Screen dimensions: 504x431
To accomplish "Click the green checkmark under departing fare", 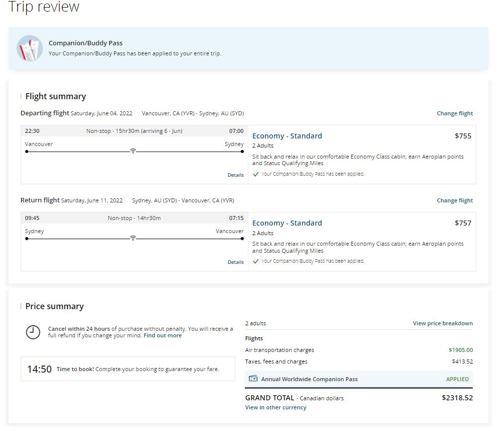I will [256, 174].
